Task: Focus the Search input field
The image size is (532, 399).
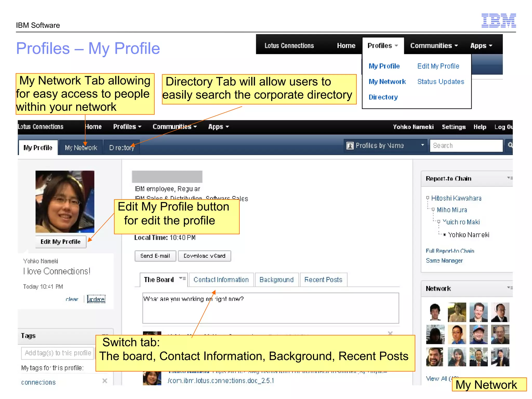Action: click(x=466, y=145)
